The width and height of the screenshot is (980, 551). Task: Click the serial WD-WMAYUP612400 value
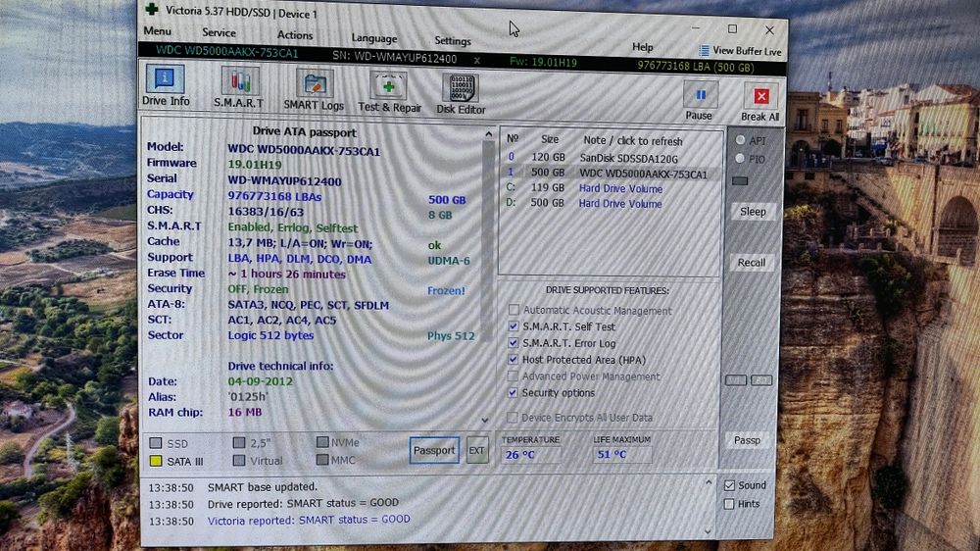(284, 181)
